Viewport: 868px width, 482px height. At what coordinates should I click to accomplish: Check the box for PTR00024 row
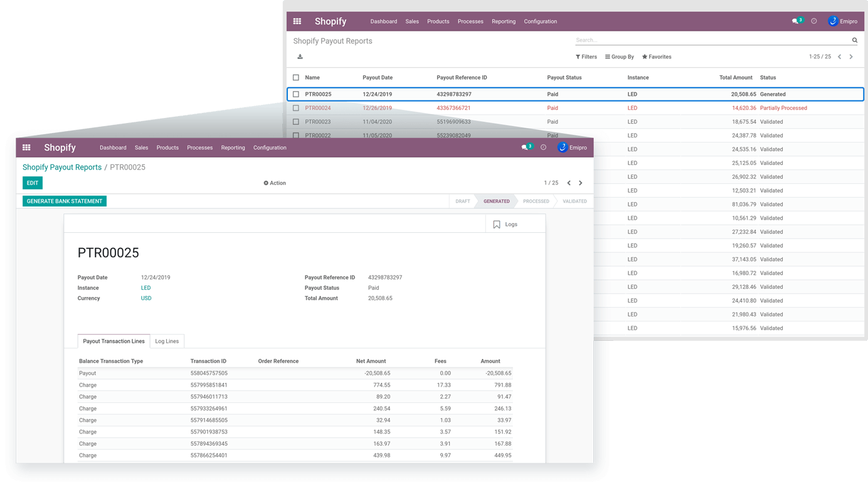point(296,108)
